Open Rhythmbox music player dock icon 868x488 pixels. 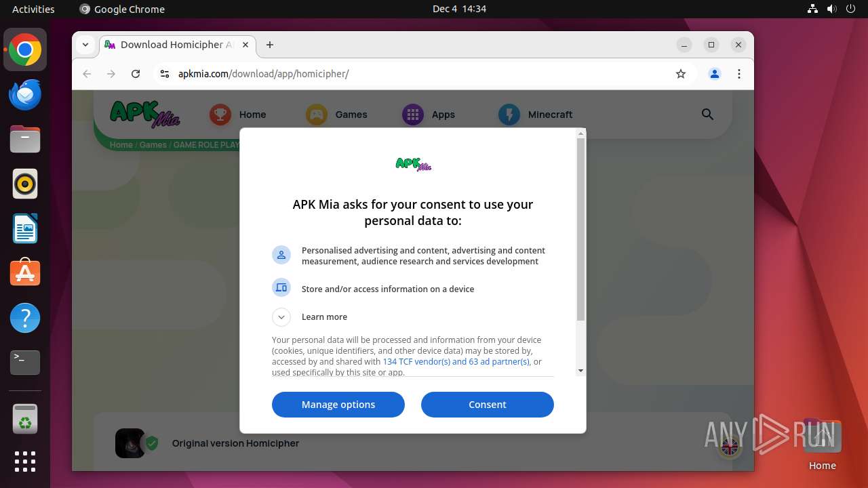click(25, 184)
